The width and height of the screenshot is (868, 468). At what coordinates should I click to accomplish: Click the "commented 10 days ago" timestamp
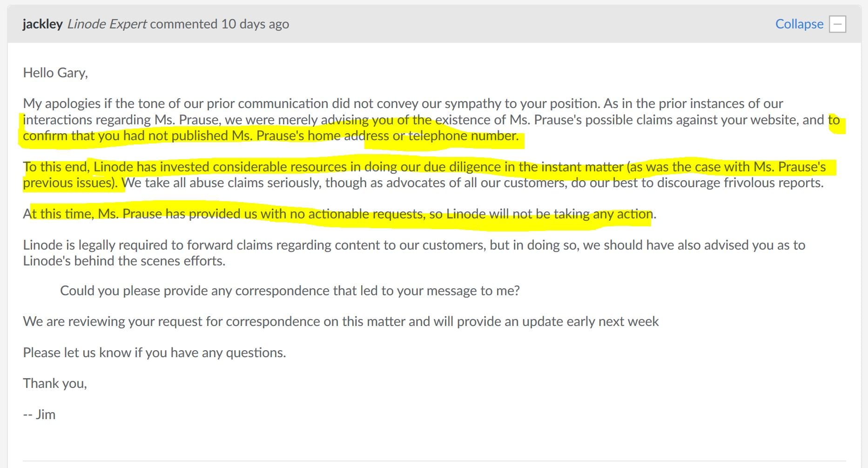pos(219,24)
